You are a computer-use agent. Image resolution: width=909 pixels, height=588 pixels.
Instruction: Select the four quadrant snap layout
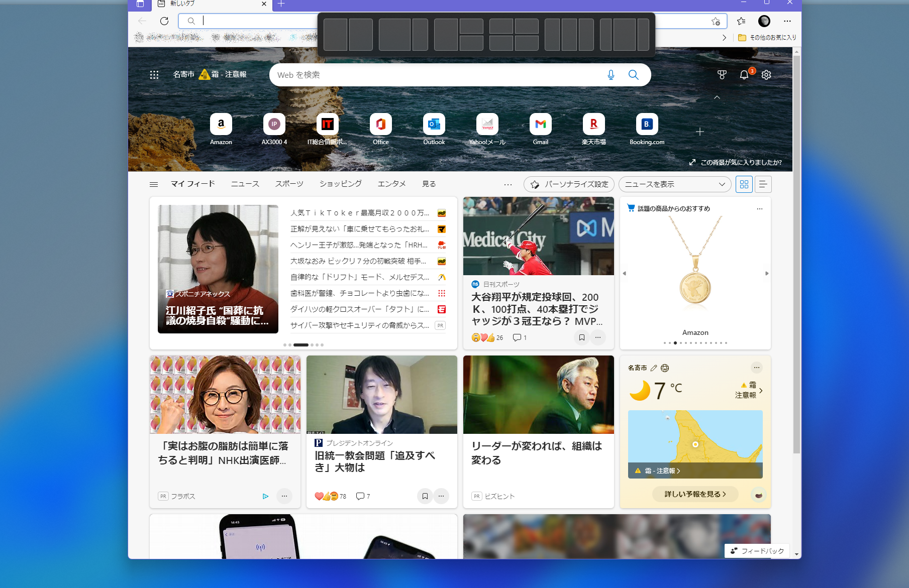514,35
